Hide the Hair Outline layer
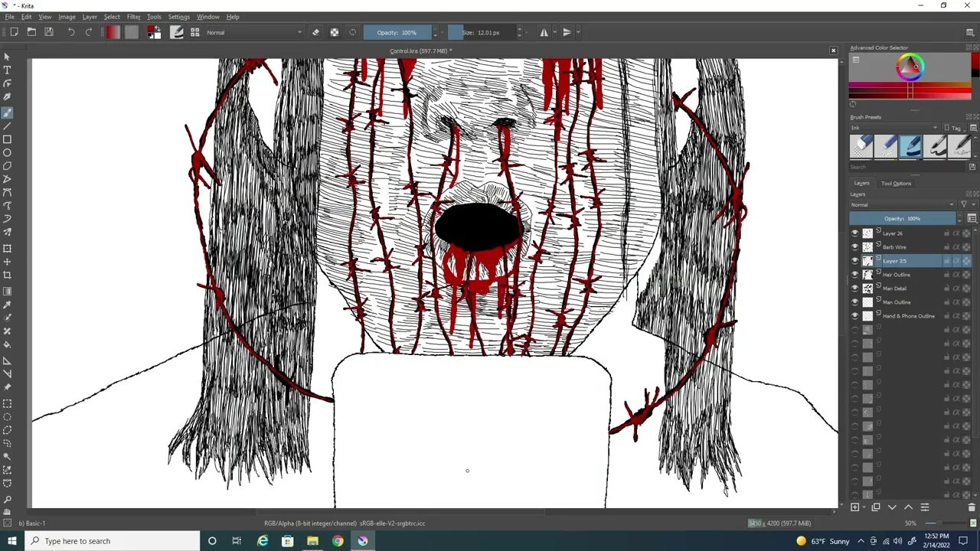Image resolution: width=980 pixels, height=551 pixels. coord(855,275)
